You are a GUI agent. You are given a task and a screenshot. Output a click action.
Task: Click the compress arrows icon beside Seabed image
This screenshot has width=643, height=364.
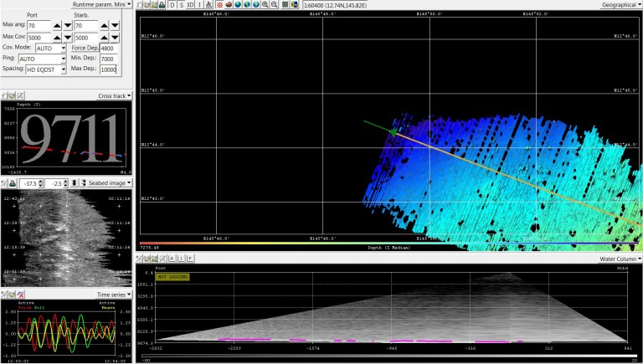point(84,182)
